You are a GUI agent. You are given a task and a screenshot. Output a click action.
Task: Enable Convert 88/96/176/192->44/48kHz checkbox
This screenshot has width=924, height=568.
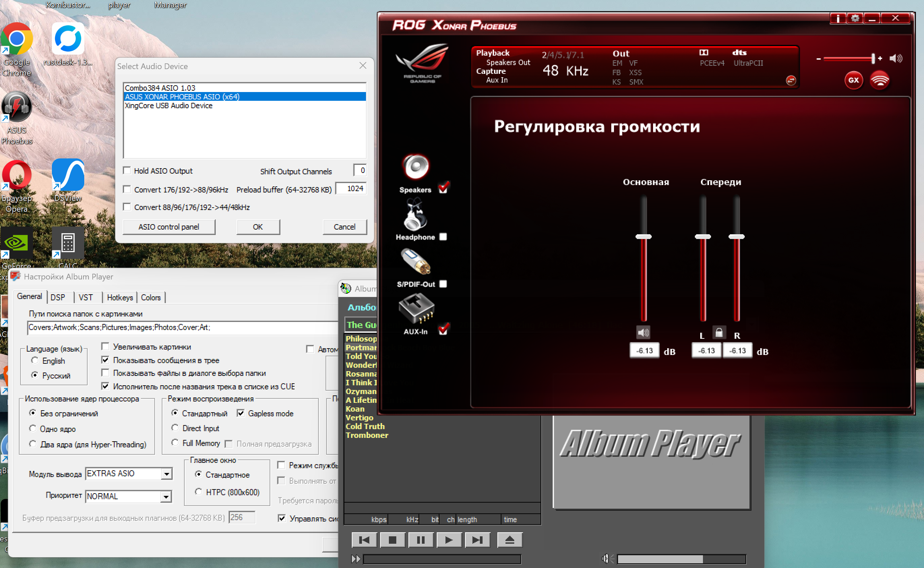click(127, 207)
